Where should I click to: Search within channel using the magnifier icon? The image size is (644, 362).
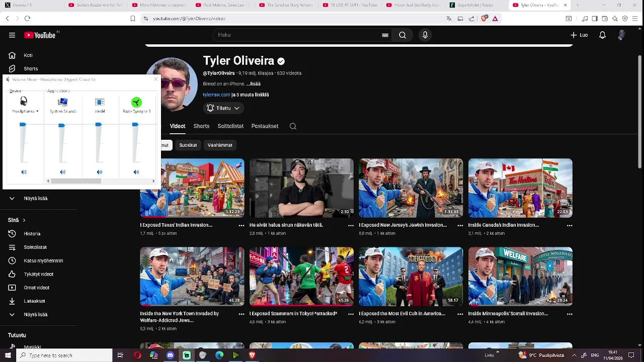click(293, 126)
